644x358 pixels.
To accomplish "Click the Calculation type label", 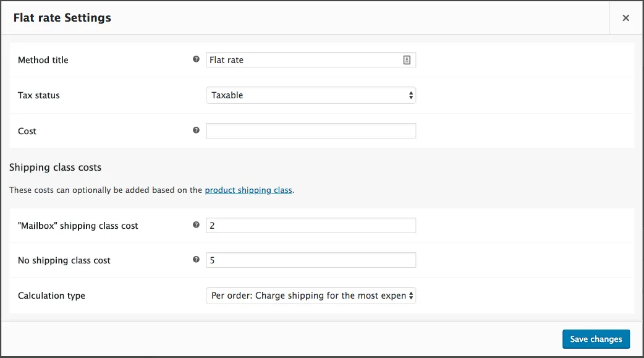I will pos(51,296).
